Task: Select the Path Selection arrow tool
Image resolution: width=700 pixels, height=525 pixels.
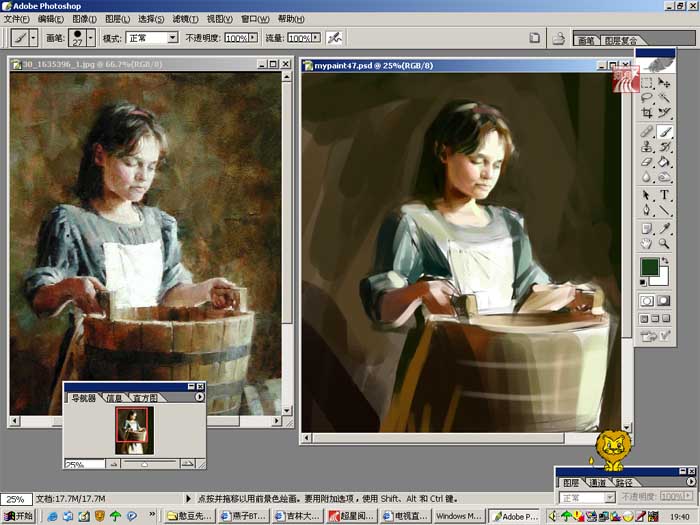Action: 647,195
